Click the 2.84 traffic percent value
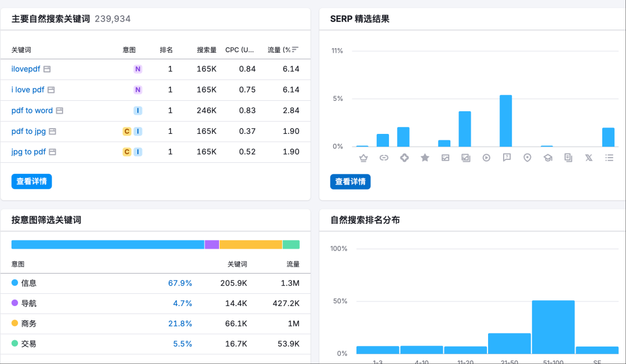Viewport: 626px width, 364px height. (291, 111)
